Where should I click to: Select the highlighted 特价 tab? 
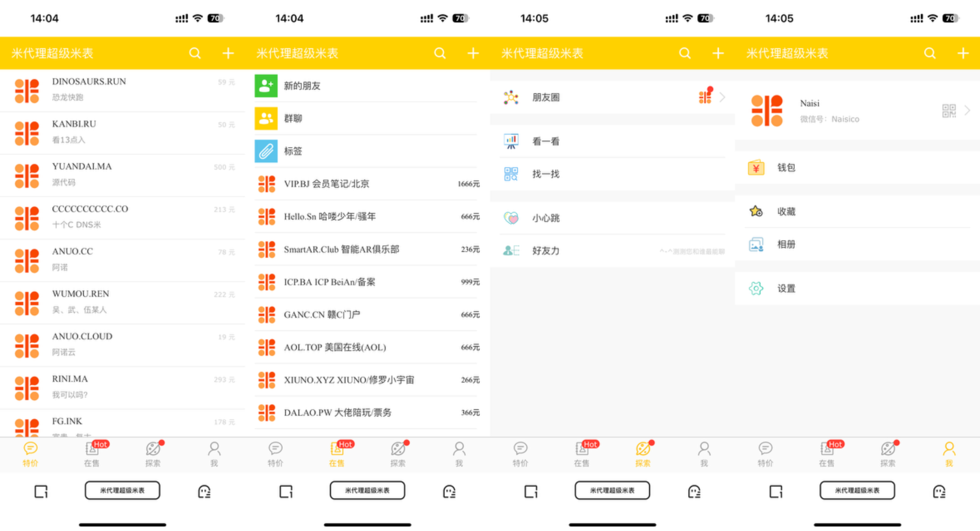pyautogui.click(x=30, y=453)
